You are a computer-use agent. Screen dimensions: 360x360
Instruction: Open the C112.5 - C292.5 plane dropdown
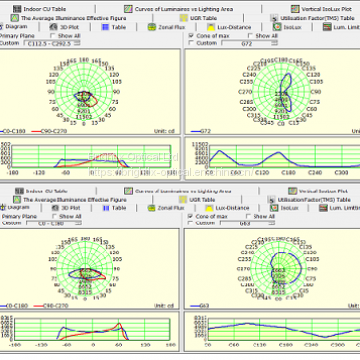pos(52,43)
